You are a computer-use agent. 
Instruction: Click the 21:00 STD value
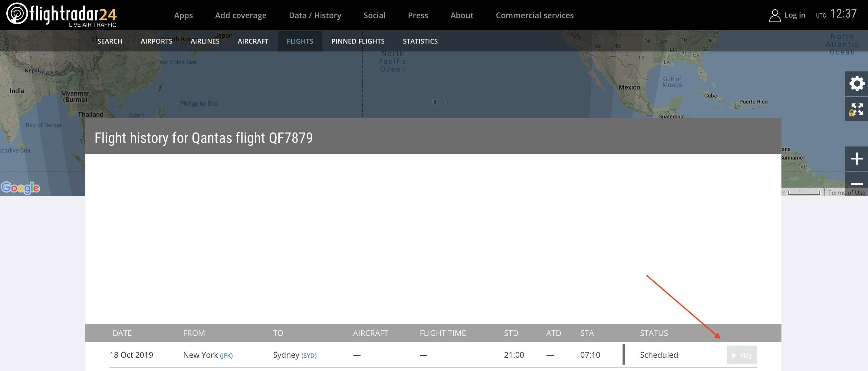click(514, 355)
